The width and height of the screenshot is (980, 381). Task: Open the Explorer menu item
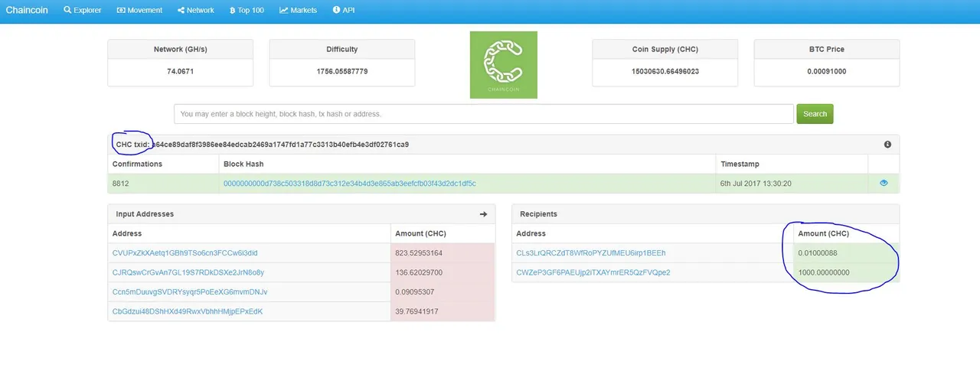[83, 10]
